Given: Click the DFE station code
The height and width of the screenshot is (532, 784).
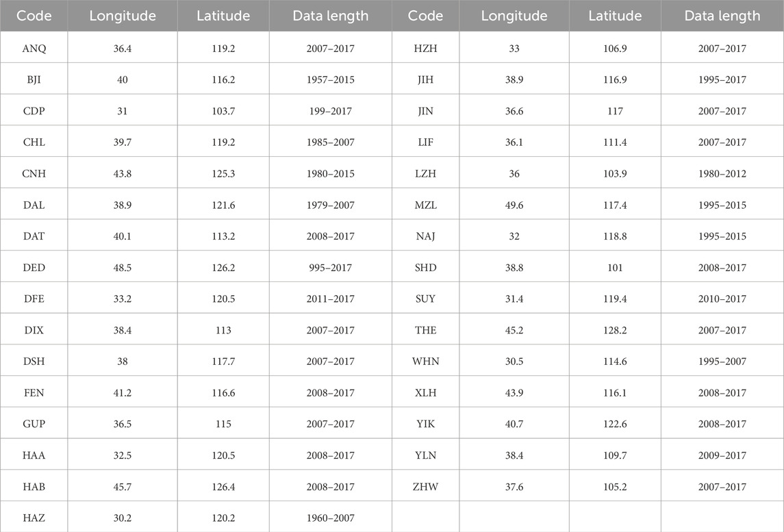Looking at the screenshot, I should click(x=34, y=299).
